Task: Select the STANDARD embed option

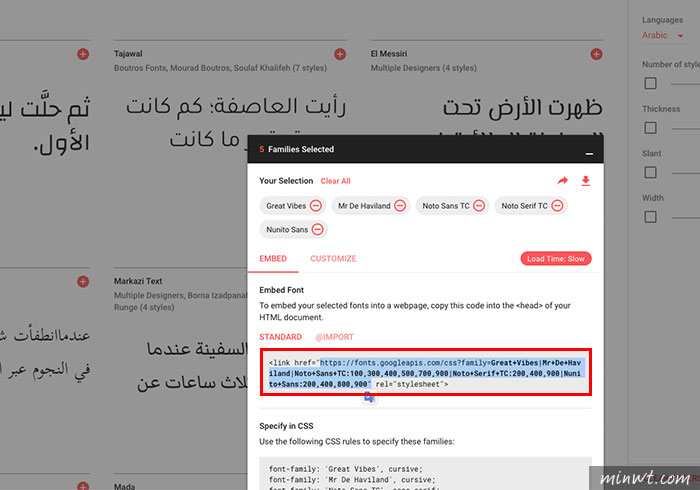Action: 280,337
